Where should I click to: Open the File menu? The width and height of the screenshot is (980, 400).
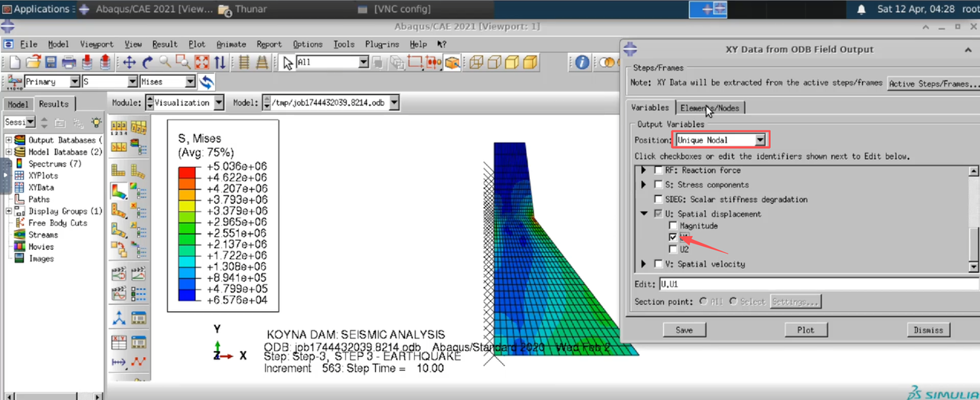[28, 44]
